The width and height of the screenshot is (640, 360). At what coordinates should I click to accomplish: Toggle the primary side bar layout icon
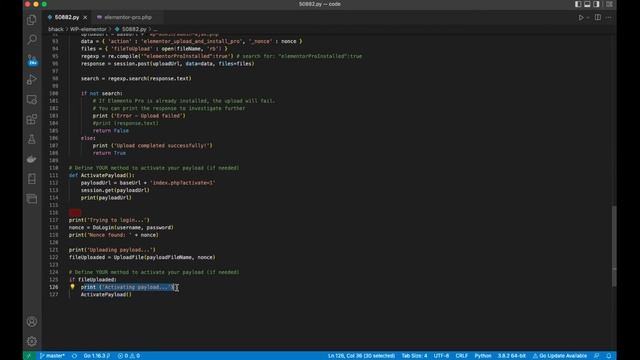click(578, 4)
